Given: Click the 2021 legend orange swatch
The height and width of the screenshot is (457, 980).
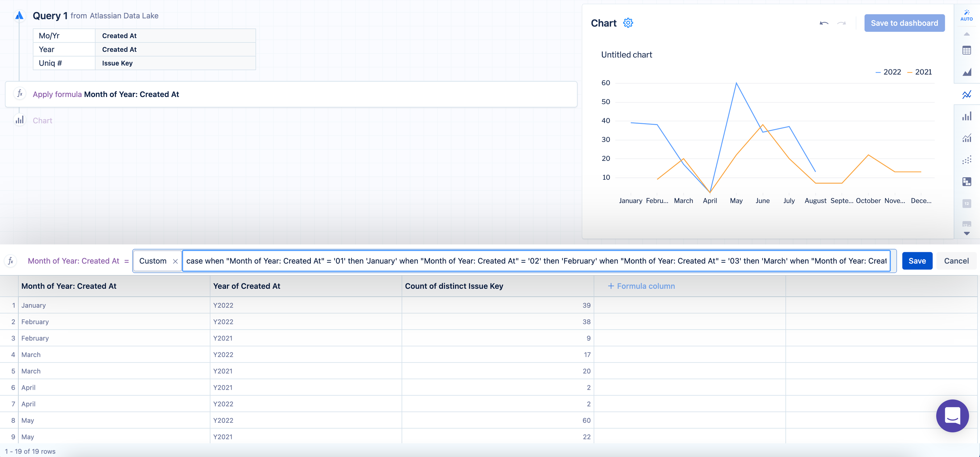Looking at the screenshot, I should tap(910, 72).
